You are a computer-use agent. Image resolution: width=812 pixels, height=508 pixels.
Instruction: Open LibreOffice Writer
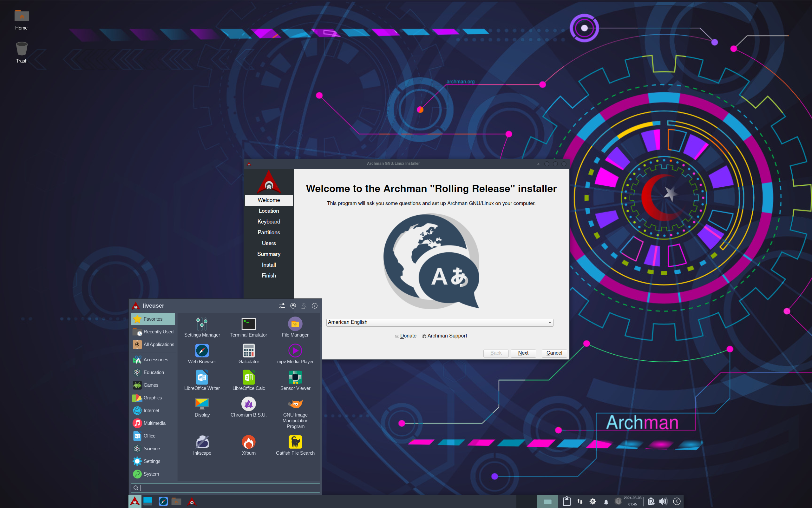point(202,380)
